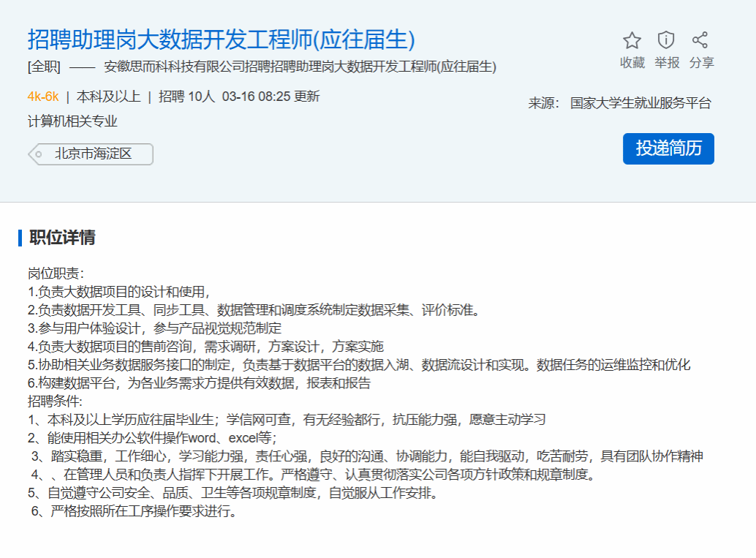Click the share network icon
756x558 pixels.
coord(700,40)
